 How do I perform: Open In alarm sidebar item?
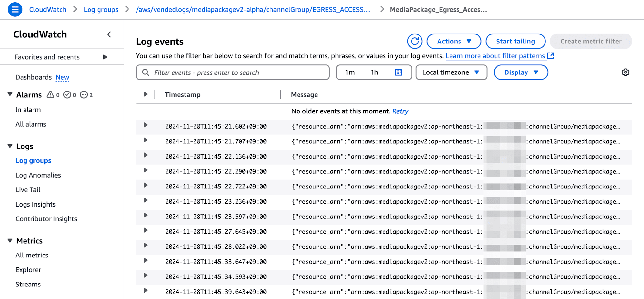28,110
